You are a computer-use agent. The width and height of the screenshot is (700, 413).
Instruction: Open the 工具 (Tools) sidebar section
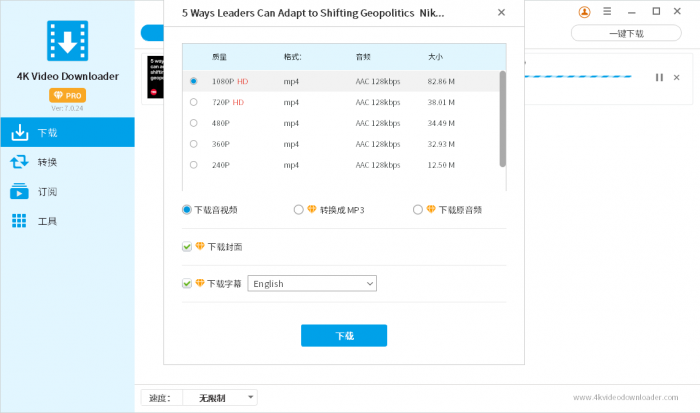pyautogui.click(x=67, y=221)
